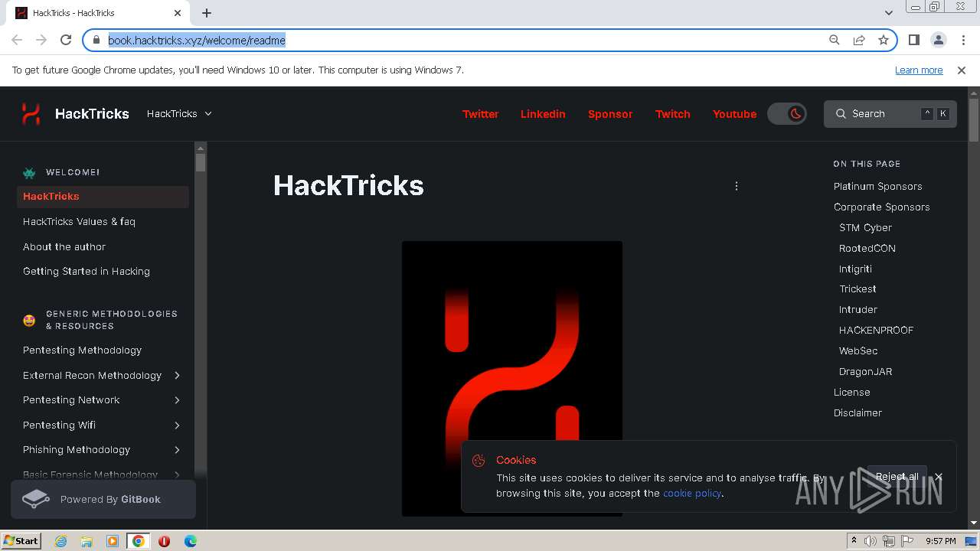Screen dimensions: 980x551
Task: Open a new tab with plus button
Action: 207,12
